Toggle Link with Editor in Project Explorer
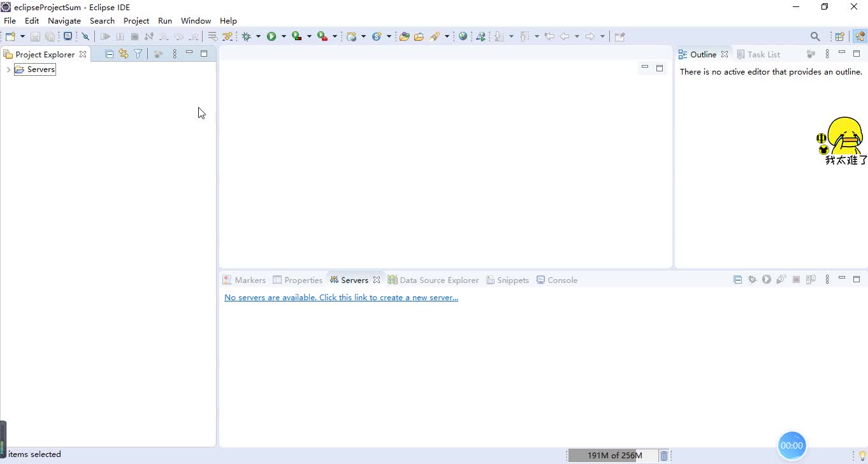The width and height of the screenshot is (868, 464). coord(123,54)
